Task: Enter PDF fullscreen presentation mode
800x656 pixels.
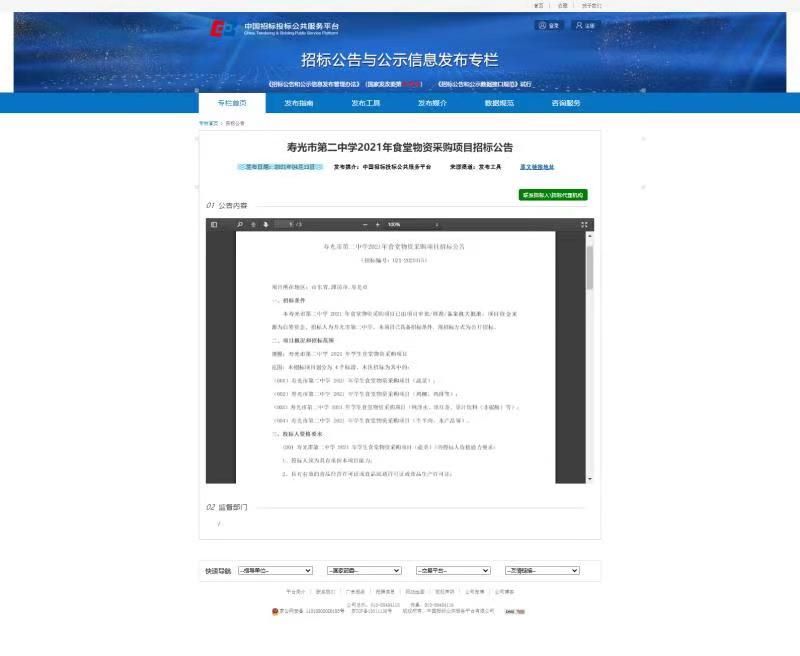Action: [584, 225]
